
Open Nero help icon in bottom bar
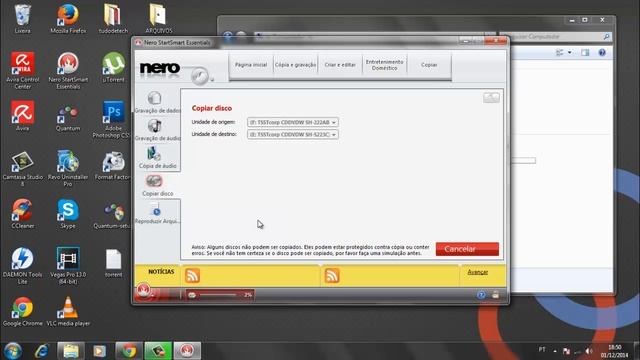point(481,295)
